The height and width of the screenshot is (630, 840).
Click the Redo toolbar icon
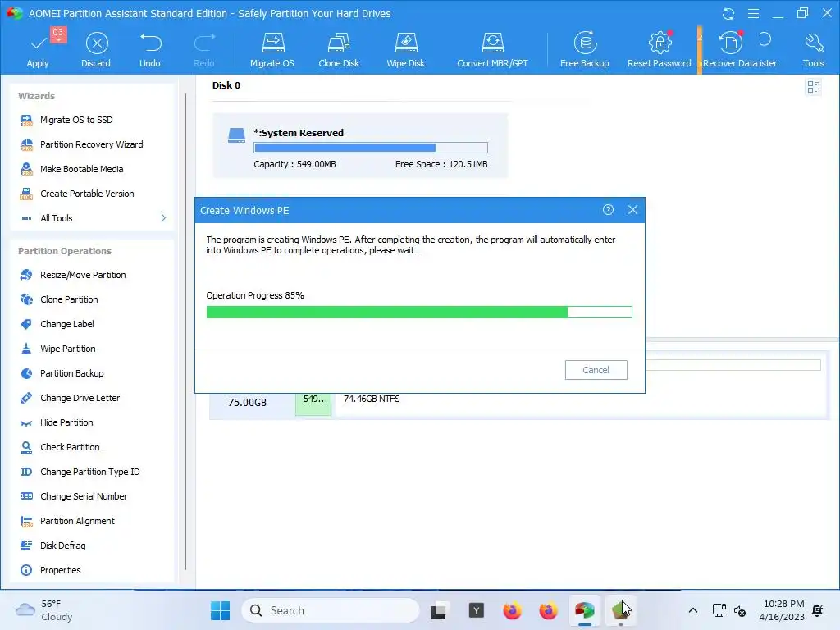click(x=204, y=43)
